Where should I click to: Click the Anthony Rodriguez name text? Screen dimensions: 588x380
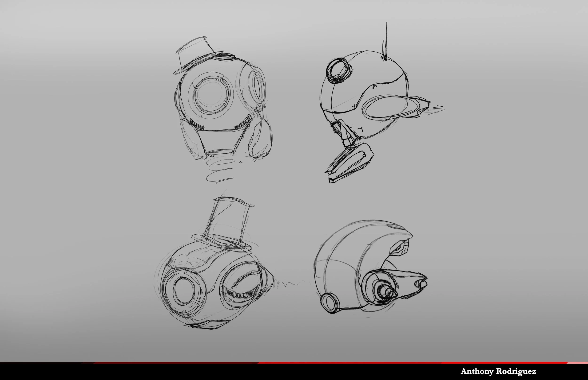point(498,371)
